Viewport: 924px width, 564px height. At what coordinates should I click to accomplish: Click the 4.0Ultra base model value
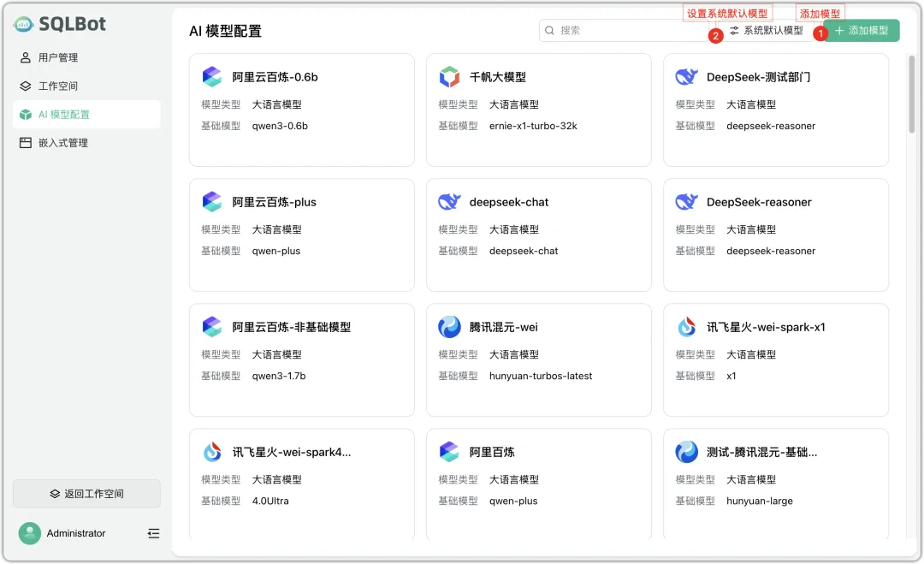point(270,501)
